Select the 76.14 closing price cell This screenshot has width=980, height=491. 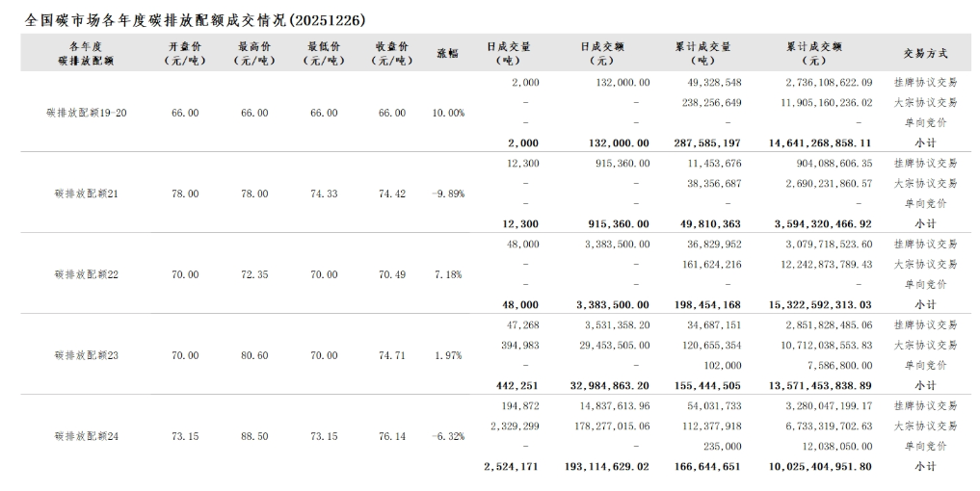[x=392, y=436]
